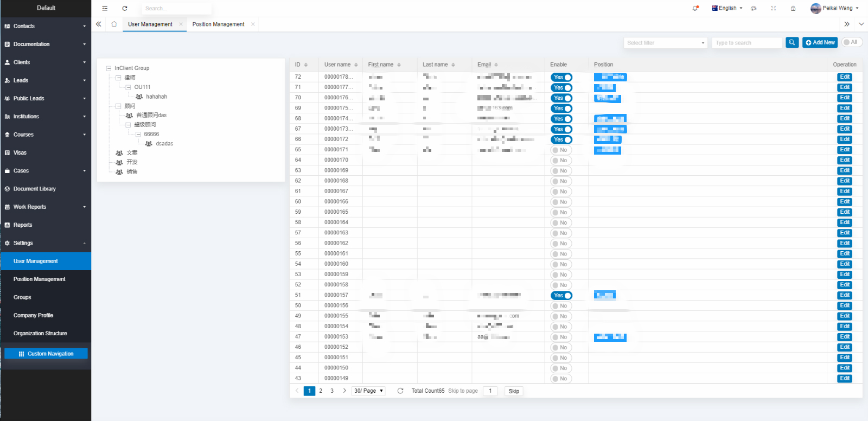The image size is (868, 421).
Task: Open the notifications bell icon
Action: [x=695, y=8]
